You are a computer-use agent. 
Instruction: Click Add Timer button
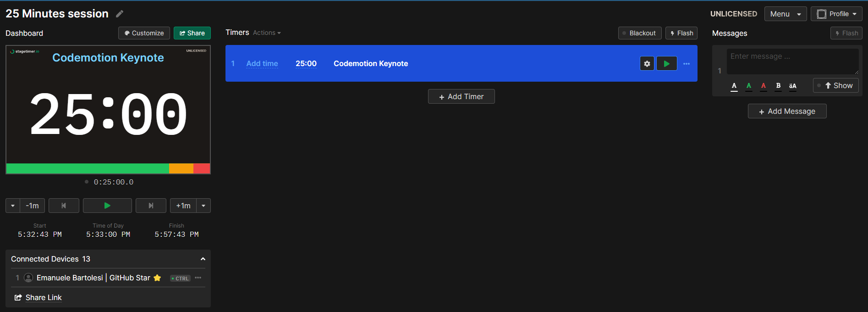pyautogui.click(x=461, y=96)
